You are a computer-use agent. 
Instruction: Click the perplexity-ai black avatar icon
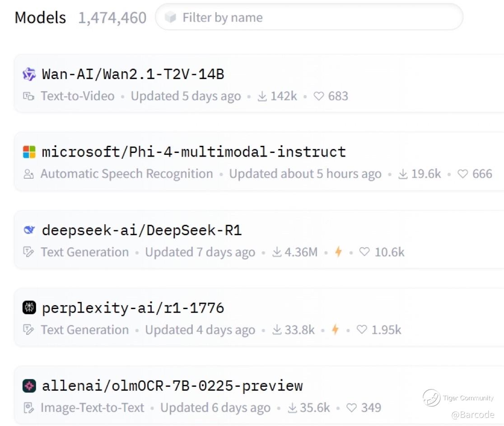[x=29, y=307]
